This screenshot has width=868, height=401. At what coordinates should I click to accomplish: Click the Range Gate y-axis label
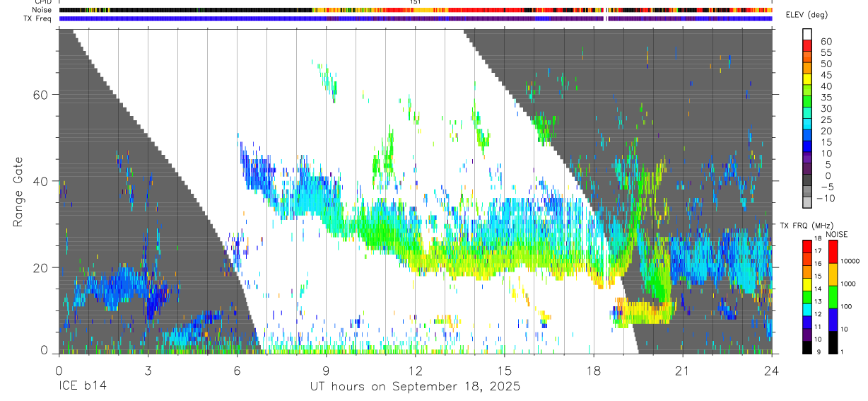point(18,192)
